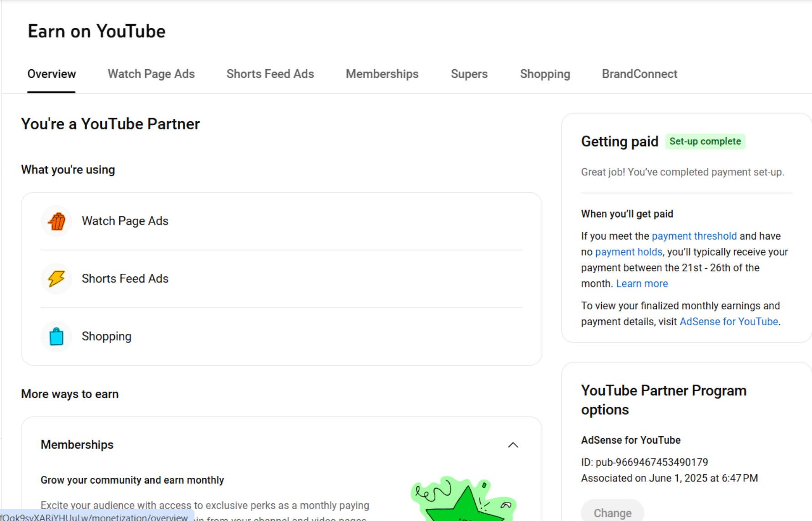The width and height of the screenshot is (812, 521).
Task: Click the Learn more link
Action: (642, 284)
